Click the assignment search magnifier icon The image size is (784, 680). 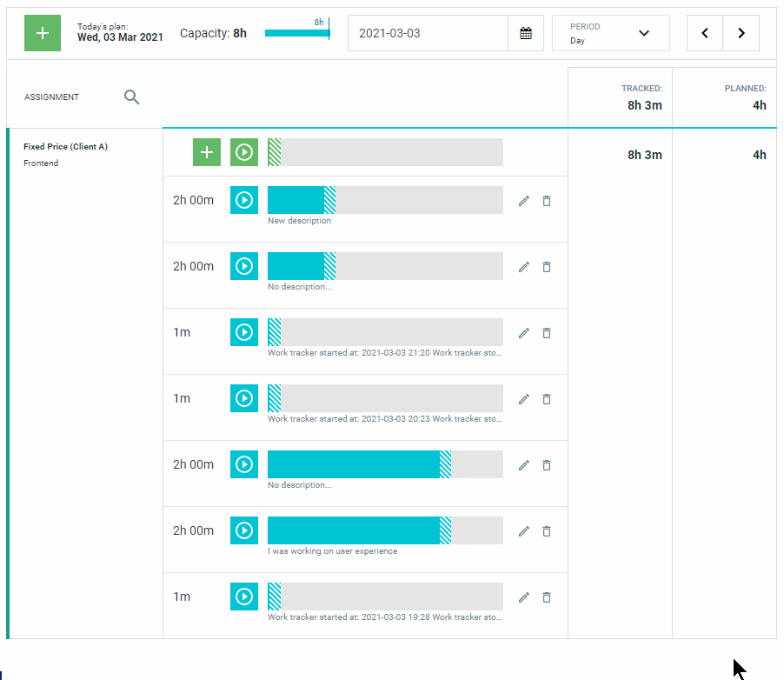(131, 97)
